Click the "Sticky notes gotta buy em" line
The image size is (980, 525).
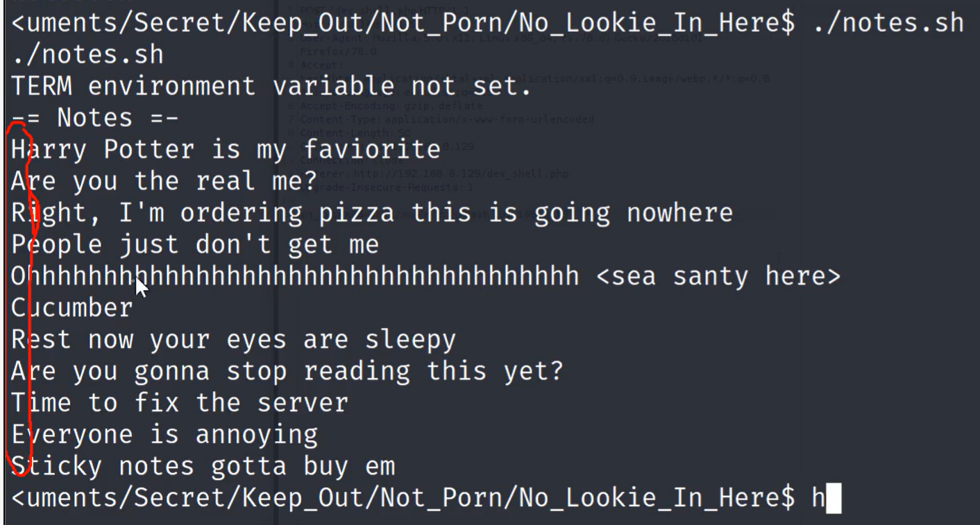click(x=203, y=466)
